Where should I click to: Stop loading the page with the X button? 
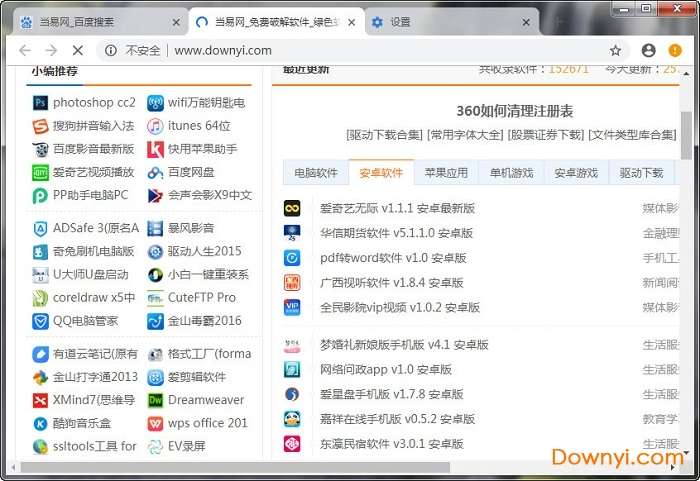point(78,50)
